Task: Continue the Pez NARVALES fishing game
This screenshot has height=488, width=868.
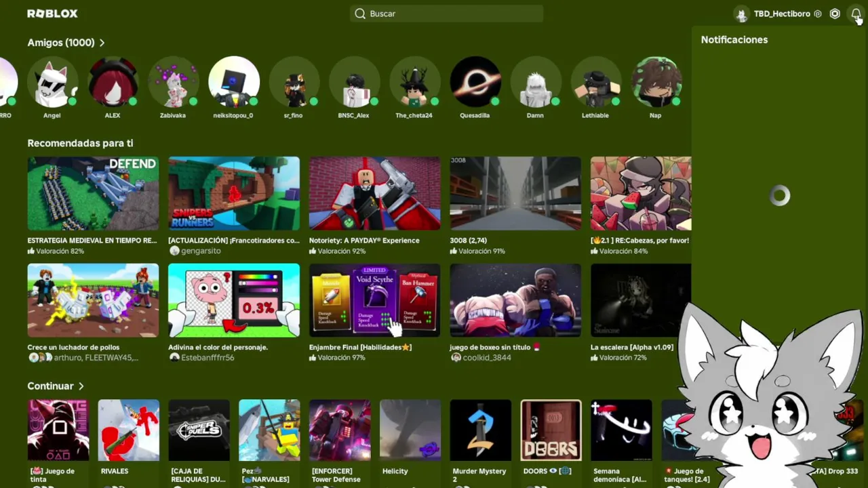Action: tap(270, 430)
